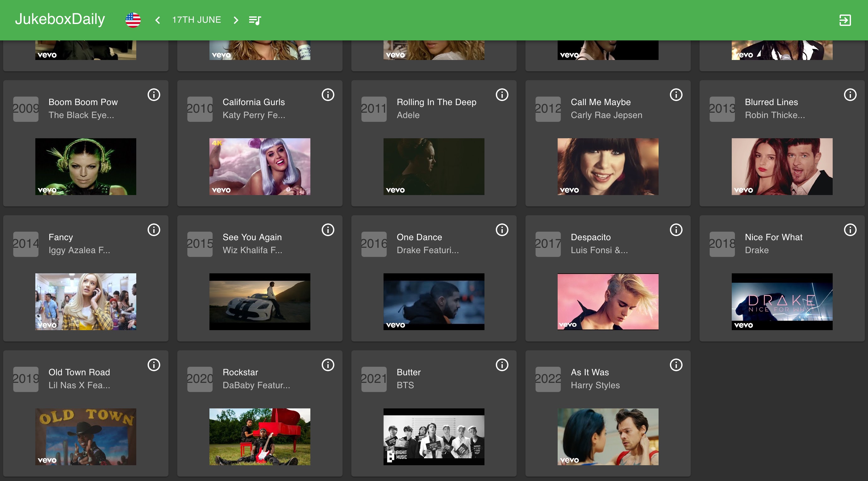Click the JukeboxDaily logo title
The image size is (868, 481).
(x=60, y=19)
